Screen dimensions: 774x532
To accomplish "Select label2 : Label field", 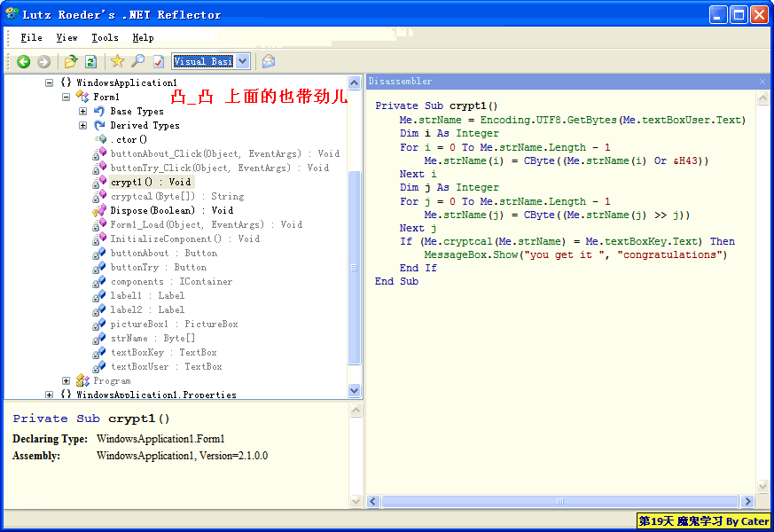I will pos(147,310).
